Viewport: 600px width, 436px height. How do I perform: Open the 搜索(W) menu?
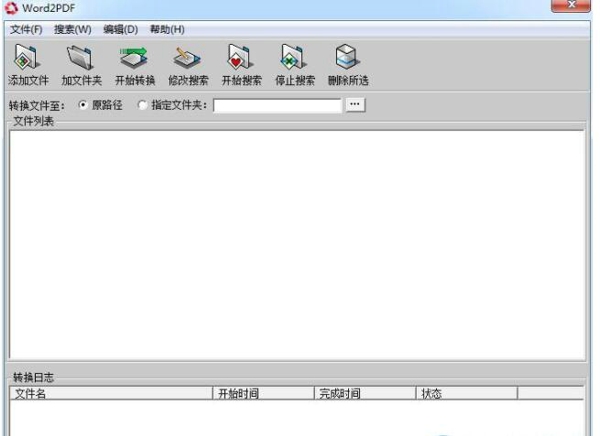tap(72, 29)
